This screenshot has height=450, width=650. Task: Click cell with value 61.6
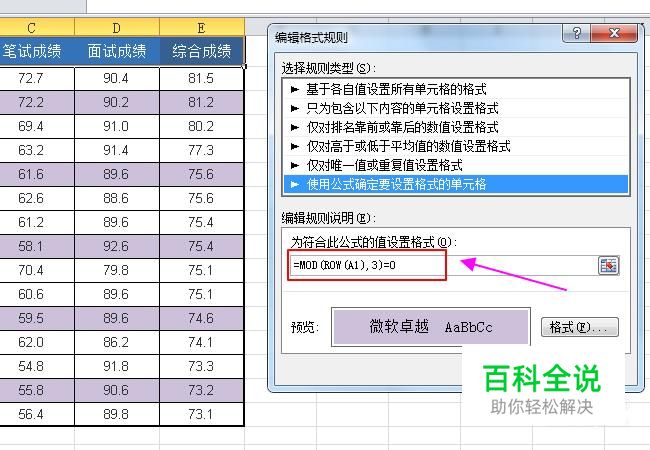(x=36, y=174)
